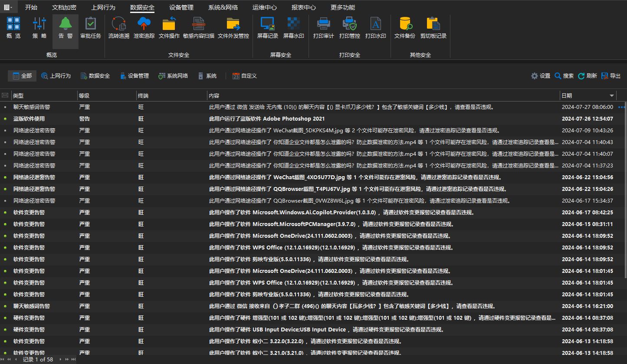This screenshot has height=364, width=627.
Task: Open 流转追溯 tracing icon
Action: [x=118, y=29]
